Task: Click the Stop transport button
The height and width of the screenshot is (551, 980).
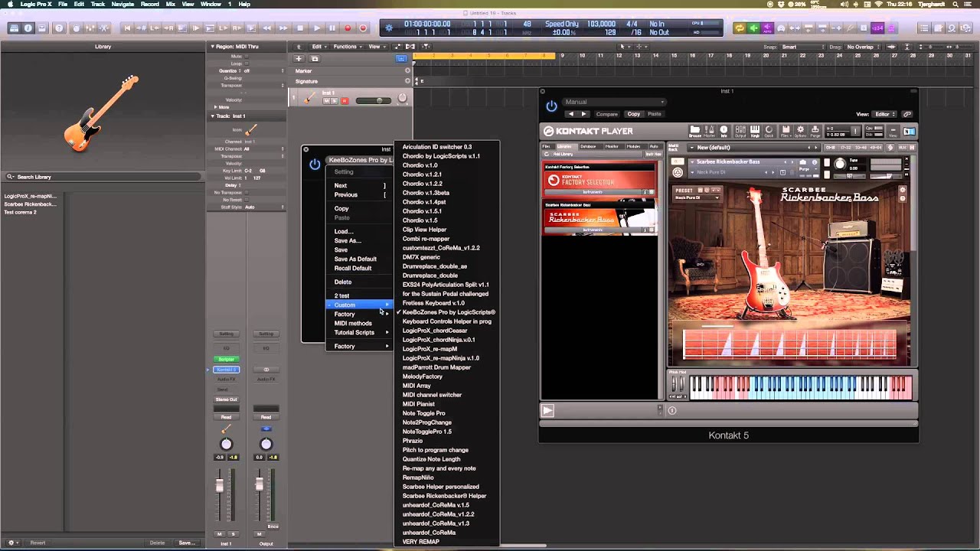Action: (x=300, y=28)
